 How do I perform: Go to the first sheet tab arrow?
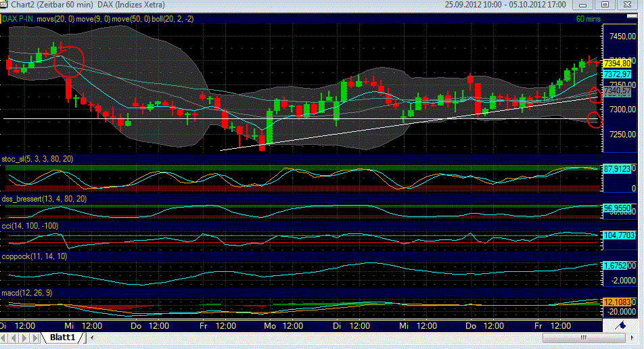[x=3, y=338]
